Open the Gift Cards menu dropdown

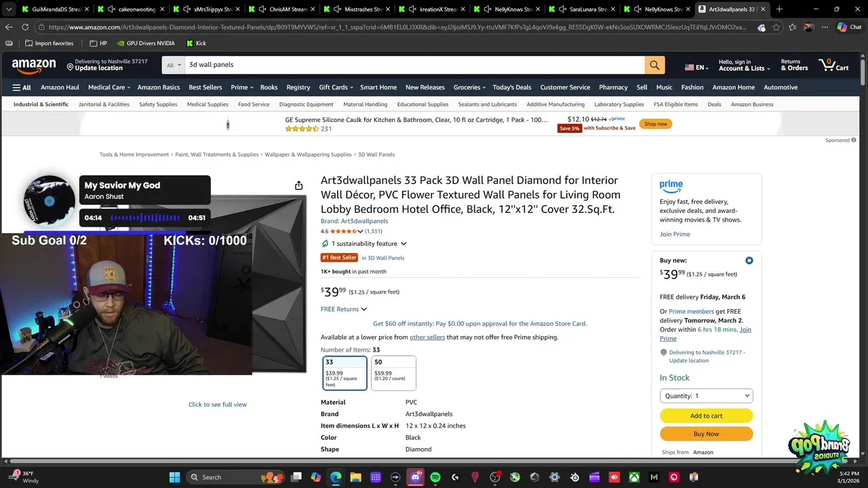point(336,87)
